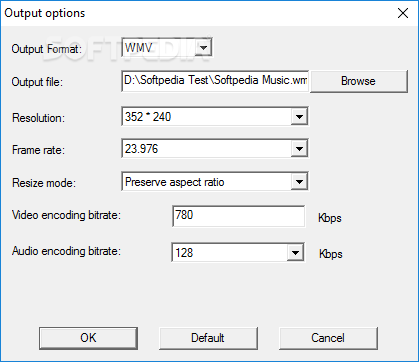
Task: Restore settings with the Default button
Action: coord(208,338)
